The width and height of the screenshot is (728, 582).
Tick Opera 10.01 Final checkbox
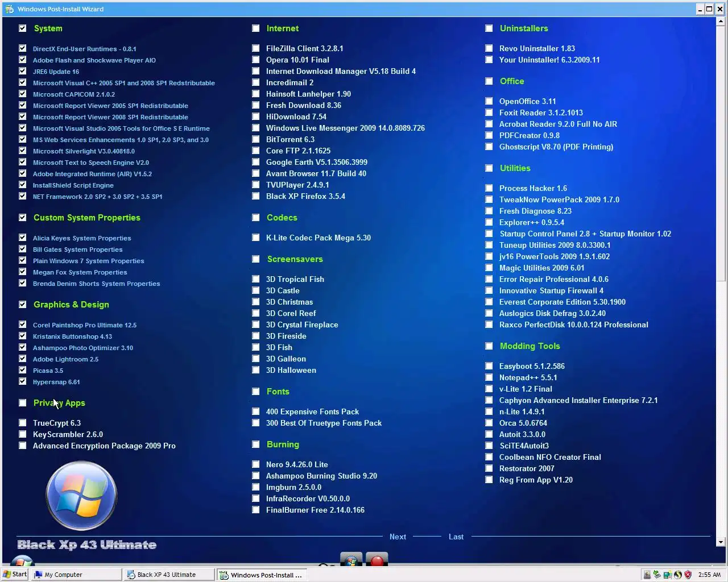tap(255, 60)
